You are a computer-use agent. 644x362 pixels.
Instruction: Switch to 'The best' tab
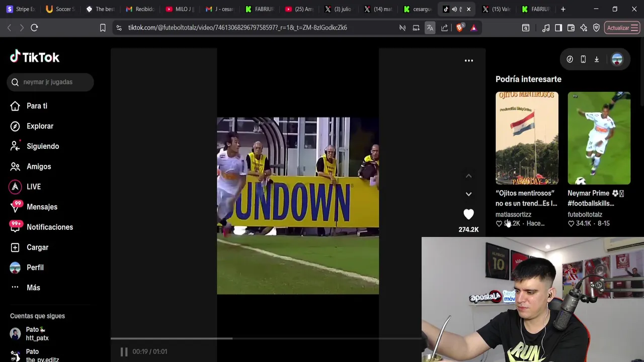click(x=100, y=9)
